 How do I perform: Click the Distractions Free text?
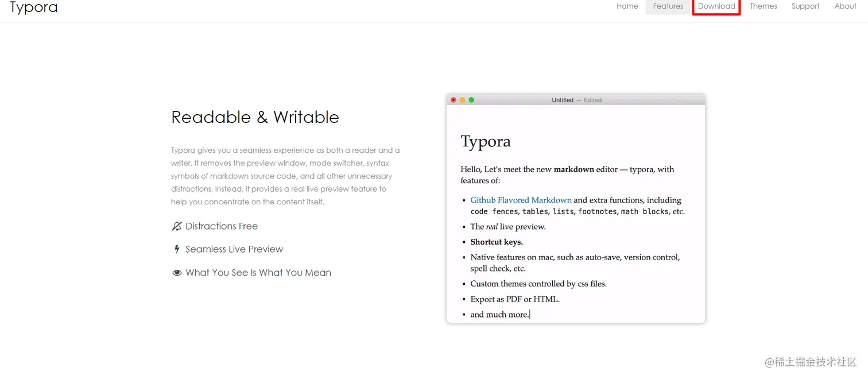(222, 226)
